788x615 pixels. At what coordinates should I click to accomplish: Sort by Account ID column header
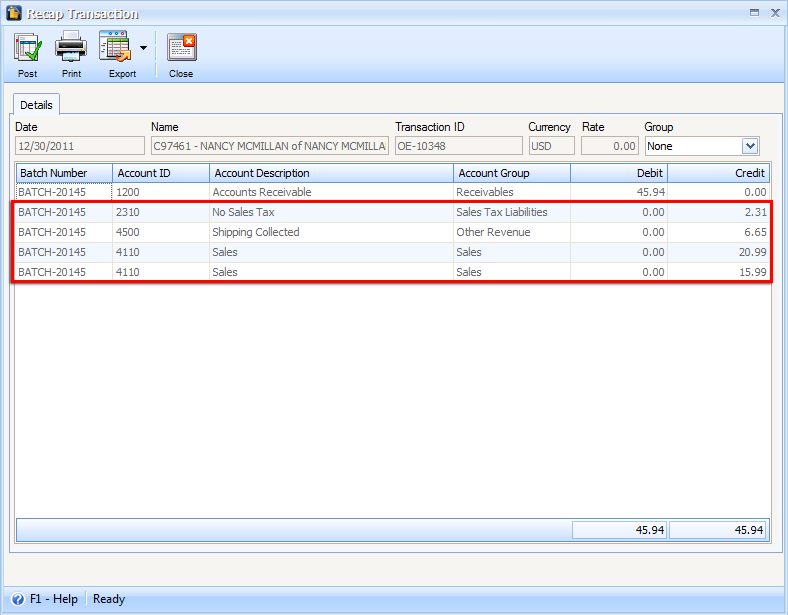click(x=161, y=173)
